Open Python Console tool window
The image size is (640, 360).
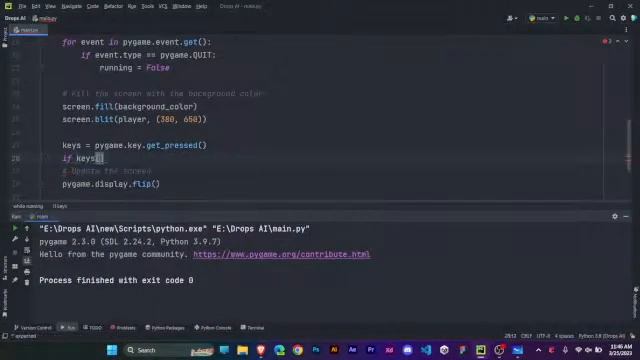pyautogui.click(x=213, y=328)
